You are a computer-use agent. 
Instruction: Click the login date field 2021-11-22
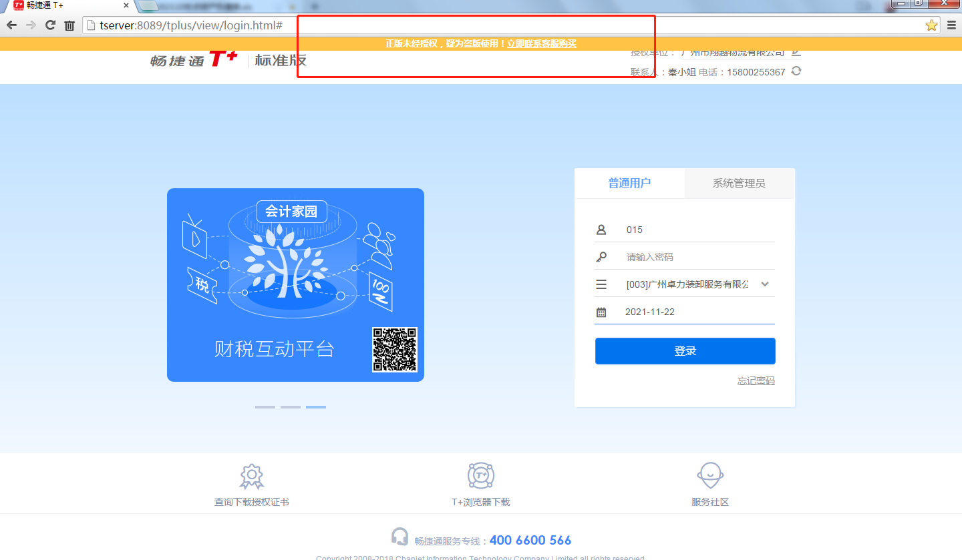coord(685,312)
